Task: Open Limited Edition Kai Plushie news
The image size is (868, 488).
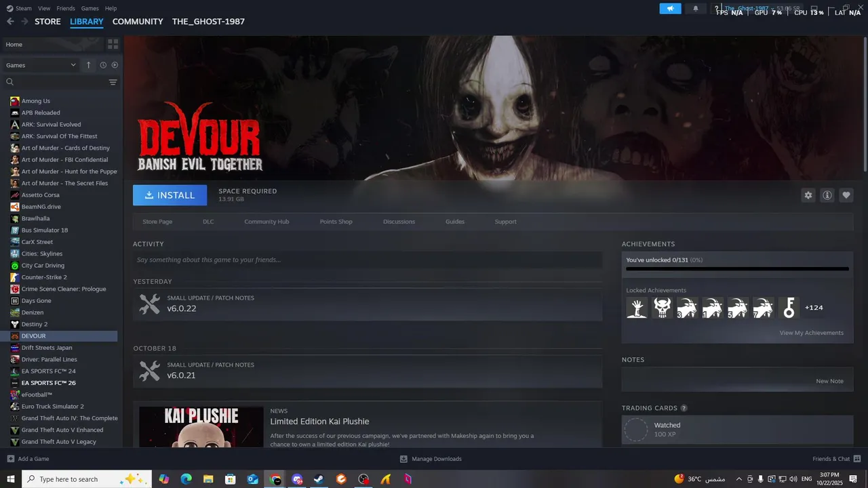Action: (319, 422)
